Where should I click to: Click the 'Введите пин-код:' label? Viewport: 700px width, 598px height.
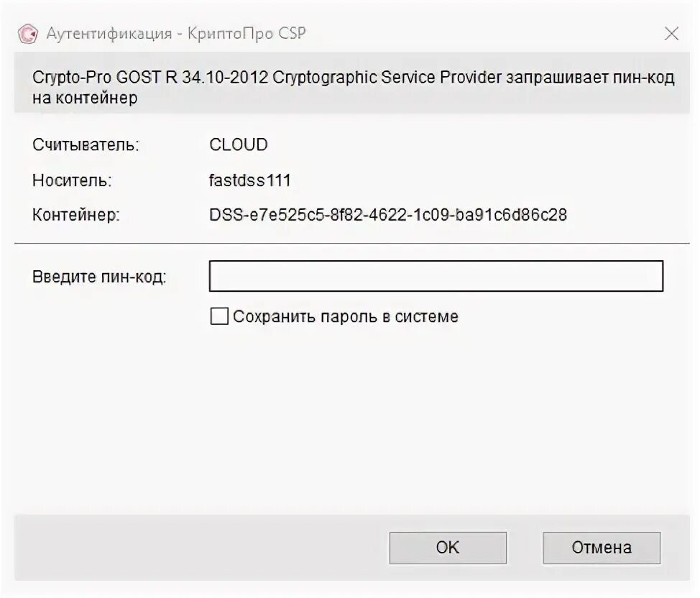(99, 277)
